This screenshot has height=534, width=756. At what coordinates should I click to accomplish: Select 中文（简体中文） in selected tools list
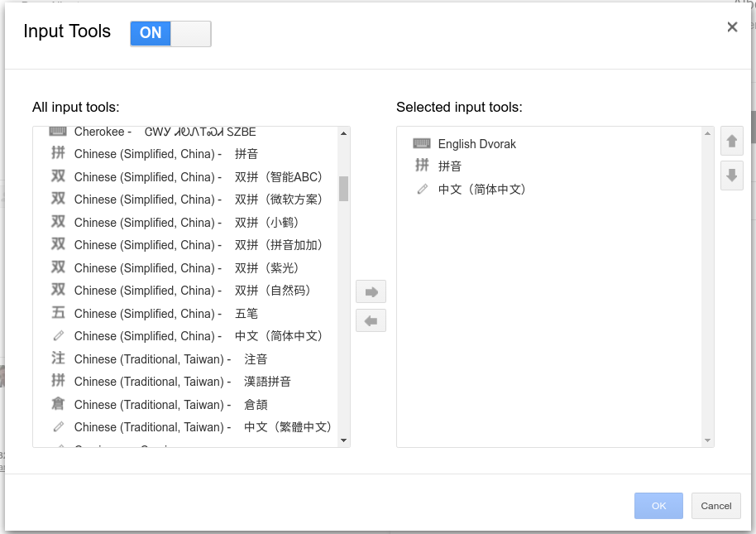click(481, 190)
